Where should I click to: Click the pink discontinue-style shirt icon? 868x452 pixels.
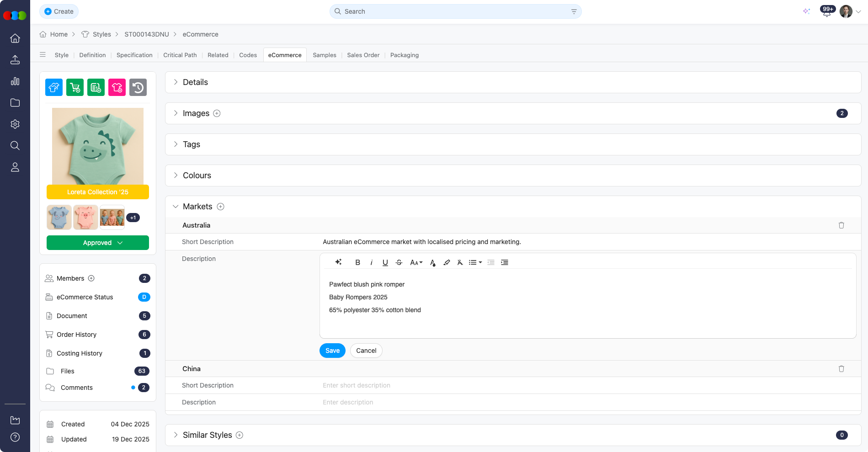(x=117, y=87)
